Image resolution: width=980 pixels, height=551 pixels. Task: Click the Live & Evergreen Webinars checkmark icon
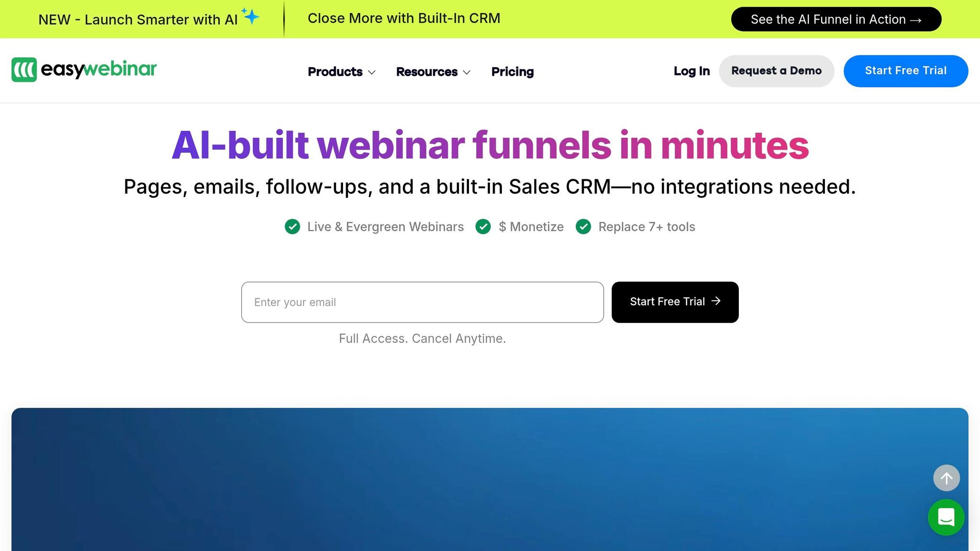point(292,227)
